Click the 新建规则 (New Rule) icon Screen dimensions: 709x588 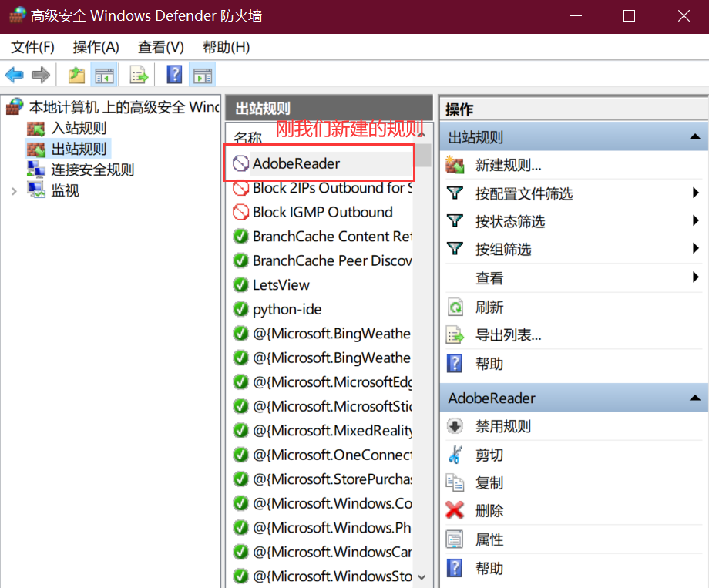454,164
